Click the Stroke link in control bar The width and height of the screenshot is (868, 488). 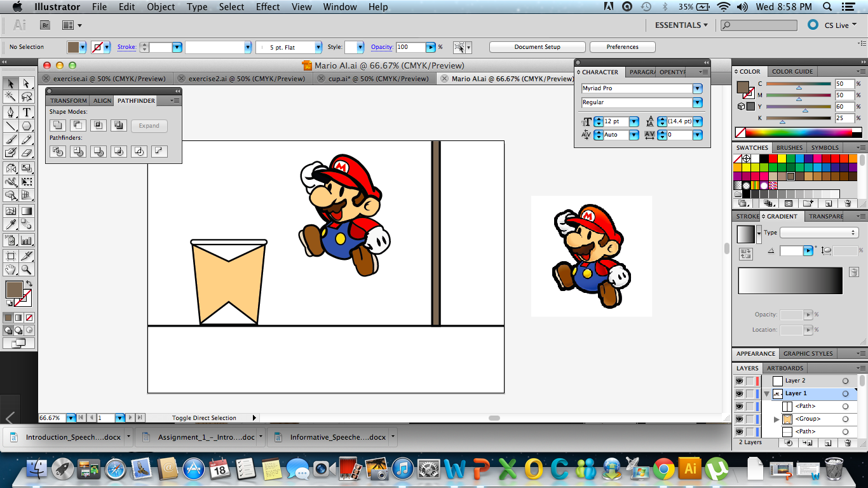(x=126, y=47)
